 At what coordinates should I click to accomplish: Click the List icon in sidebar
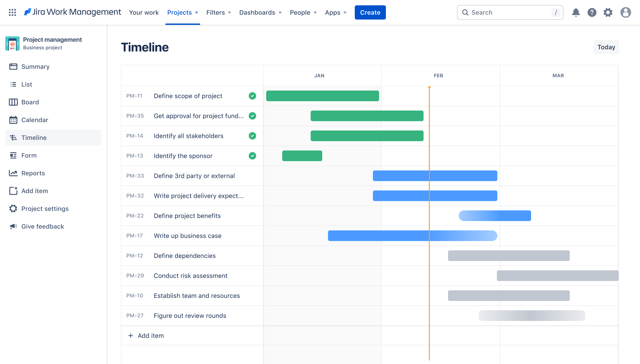[x=13, y=84]
